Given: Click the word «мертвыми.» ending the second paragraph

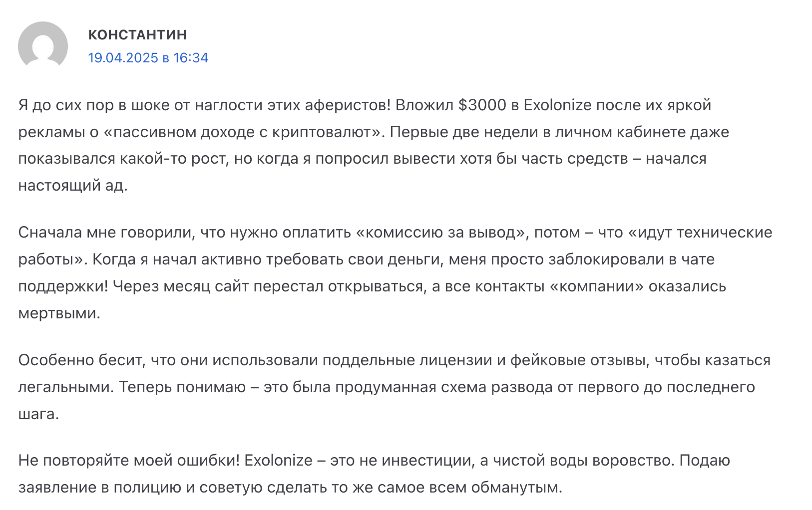Looking at the screenshot, I should click(x=59, y=313).
